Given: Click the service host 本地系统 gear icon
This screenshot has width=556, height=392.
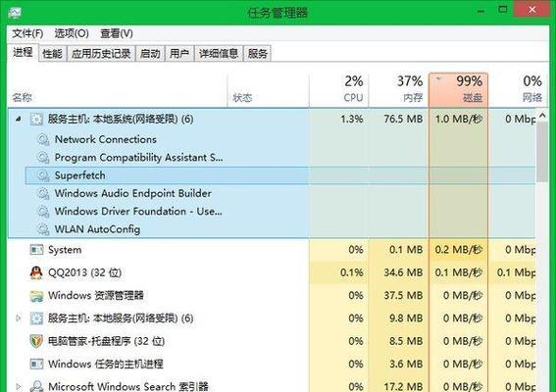Looking at the screenshot, I should pos(36,120).
